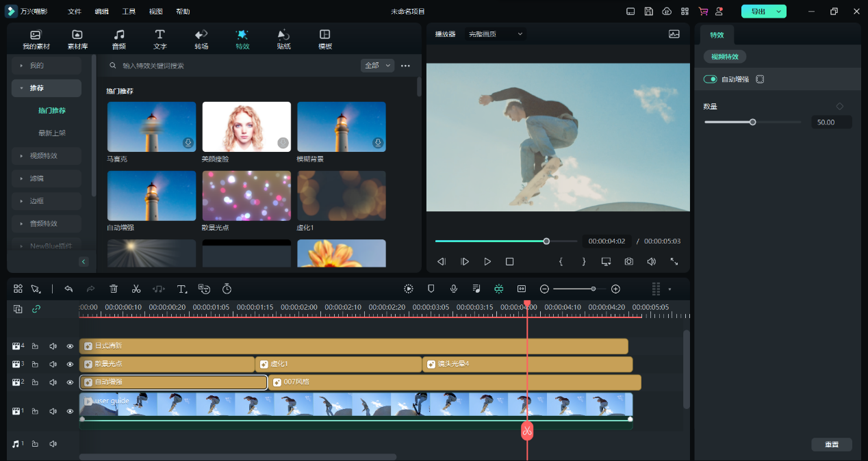Select the 散景光点 effect thumbnail
The image size is (868, 461).
tap(246, 196)
